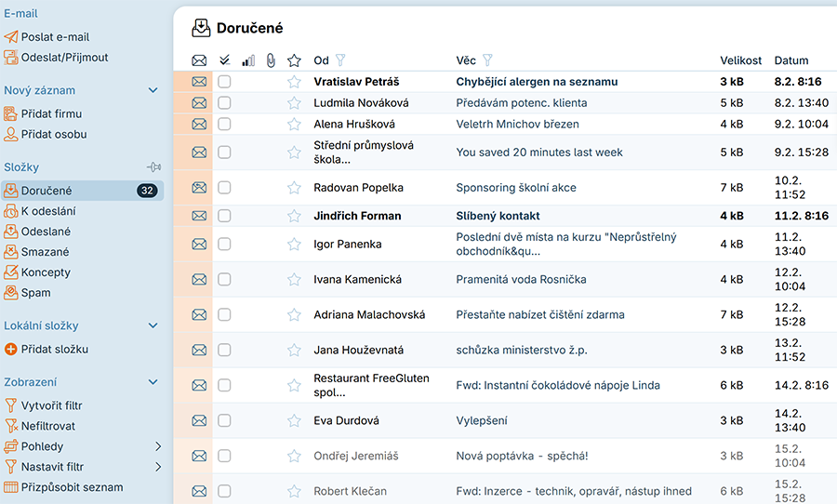Screen dimensions: 837x504
Task: Click the Poslat e-mail paper plane icon
Action: (10, 37)
